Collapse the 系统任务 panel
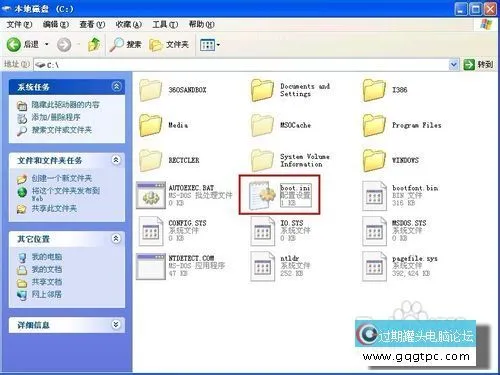Image resolution: width=500 pixels, height=375 pixels. (x=116, y=87)
